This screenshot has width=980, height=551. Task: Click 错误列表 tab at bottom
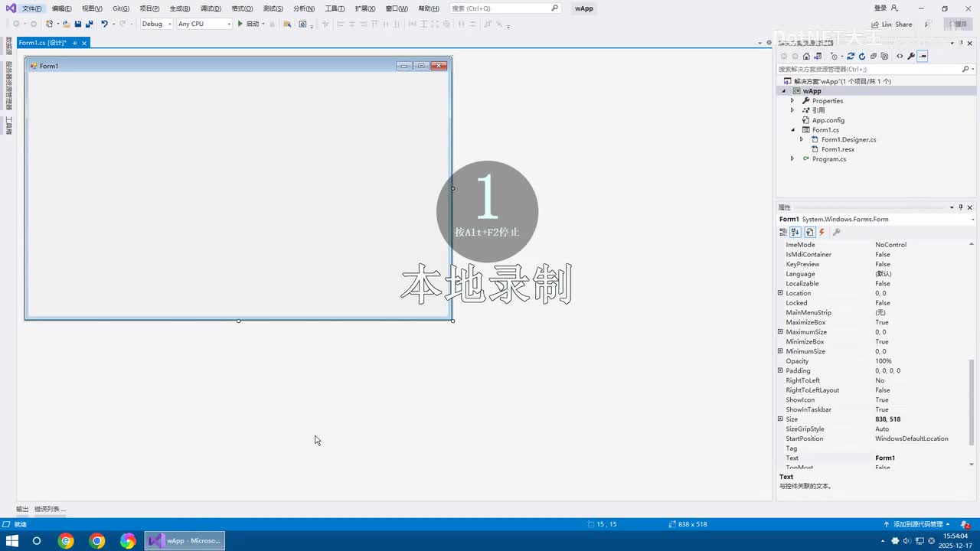coord(50,509)
